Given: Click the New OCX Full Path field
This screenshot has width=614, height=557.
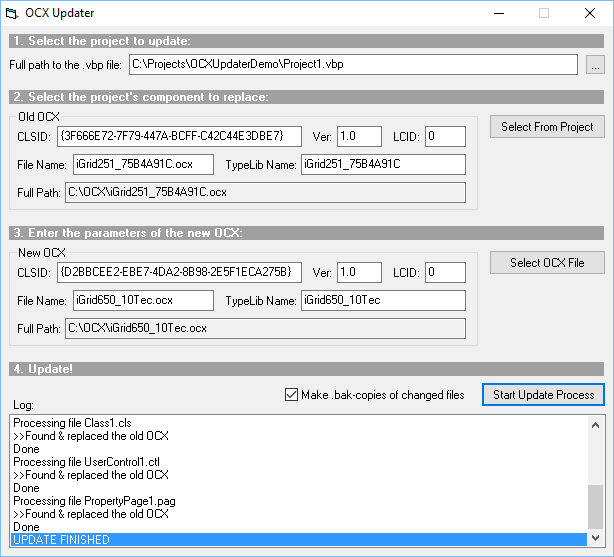Looking at the screenshot, I should coord(265,328).
